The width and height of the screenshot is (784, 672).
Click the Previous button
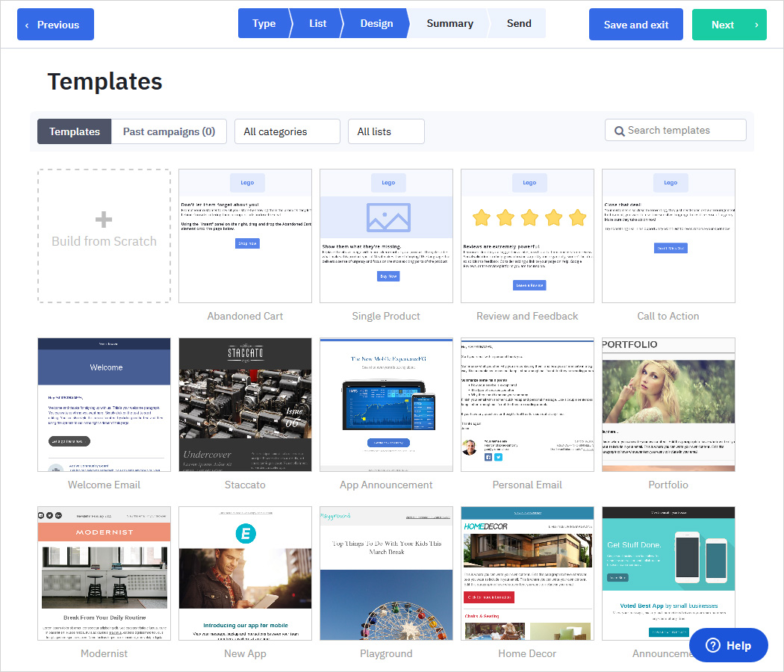coord(56,25)
